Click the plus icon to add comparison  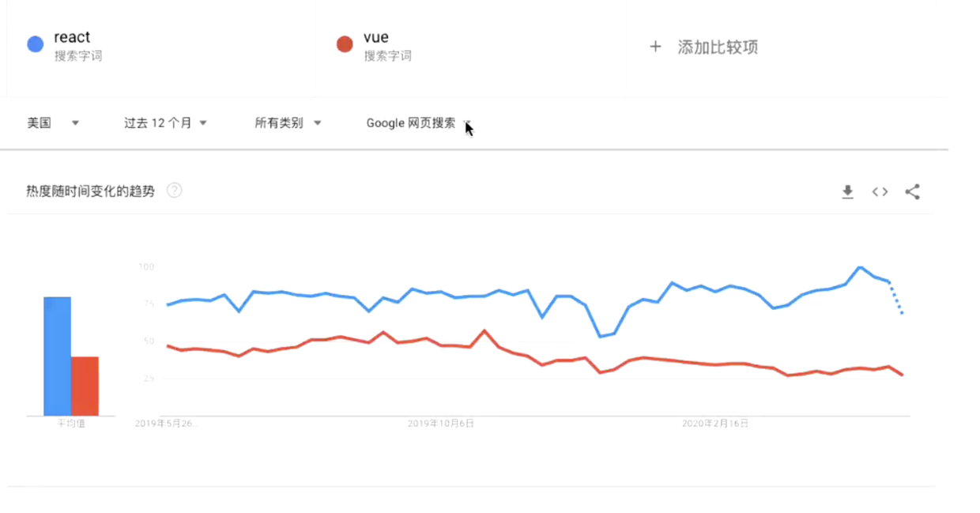pos(654,47)
